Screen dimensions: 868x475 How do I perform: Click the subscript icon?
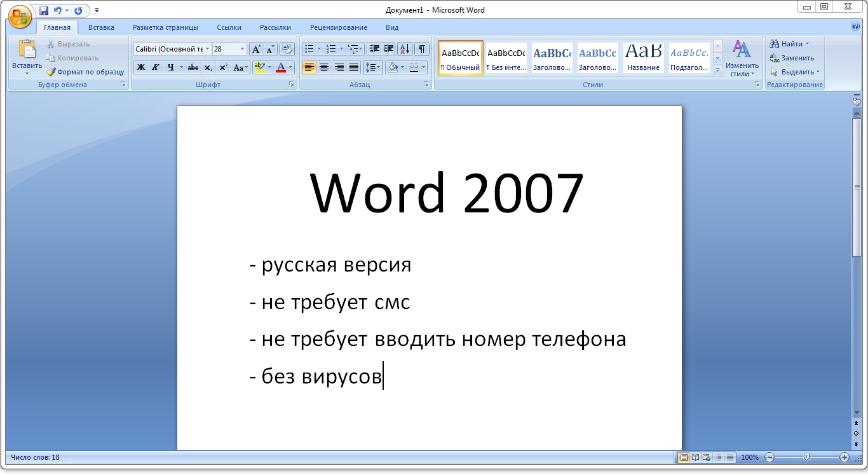pos(208,67)
